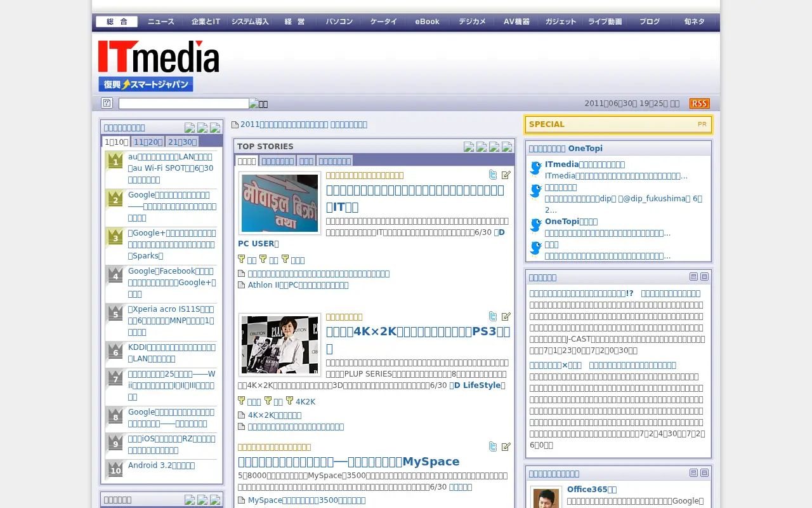Share the 4K×2K PS3 story on Twitter
Screen dimensions: 812x508
(493, 316)
